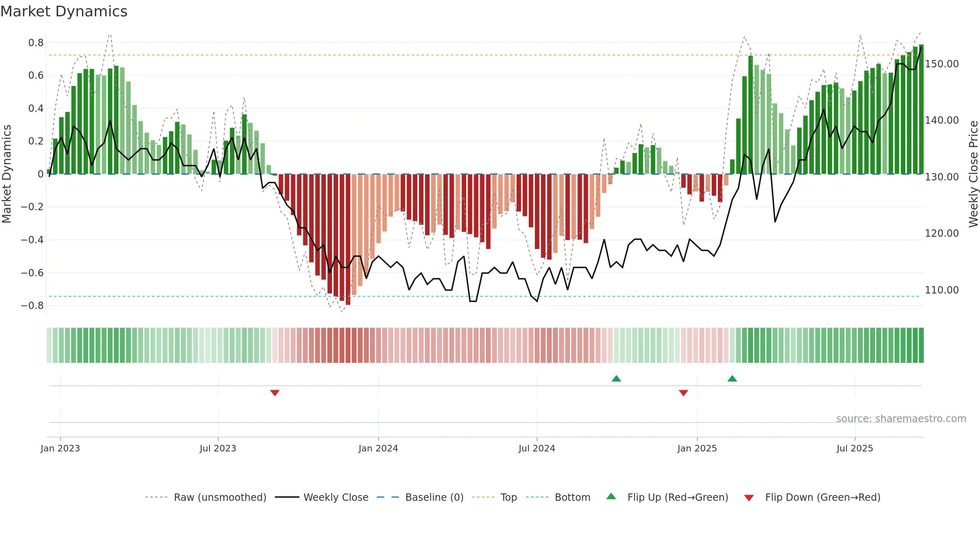Toggle the Baseline (0) legend entry
The height and width of the screenshot is (551, 980).
(420, 497)
